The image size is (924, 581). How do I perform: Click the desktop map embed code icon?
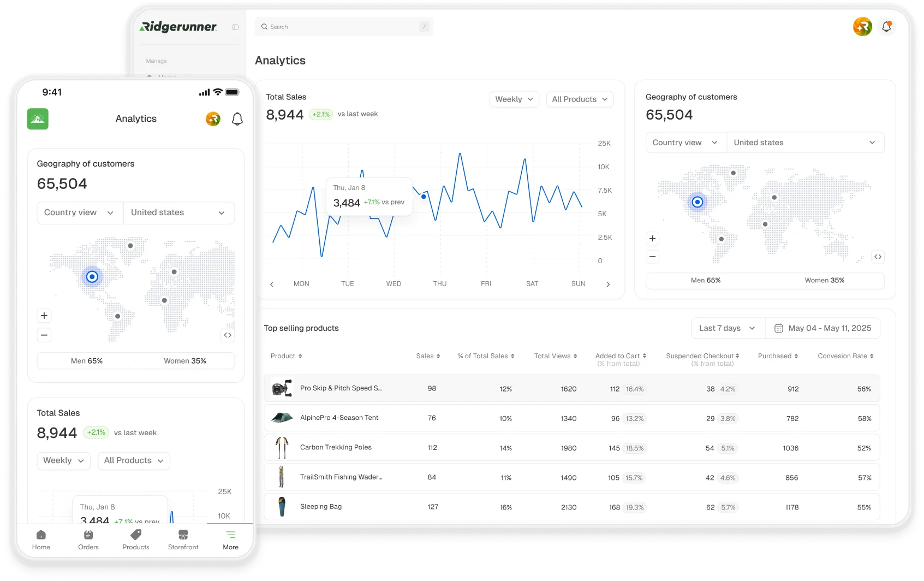[x=878, y=257]
